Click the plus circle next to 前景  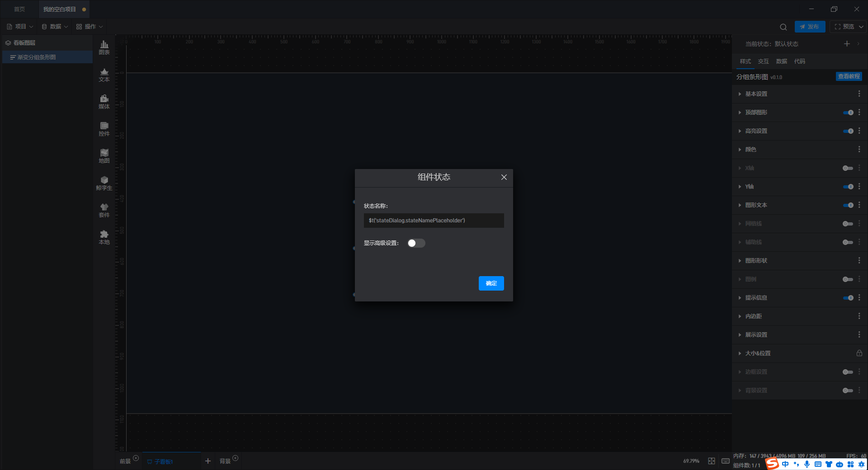(x=136, y=458)
